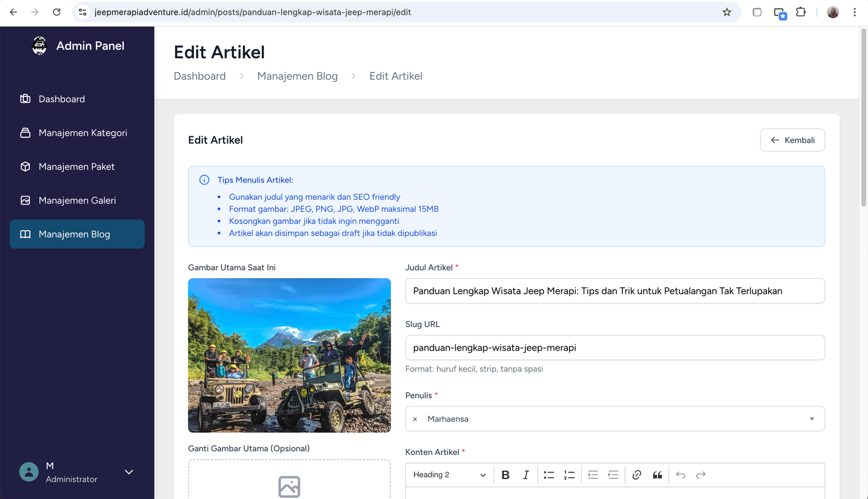868x499 pixels.
Task: Expand the Penulis author dropdown
Action: coord(812,419)
